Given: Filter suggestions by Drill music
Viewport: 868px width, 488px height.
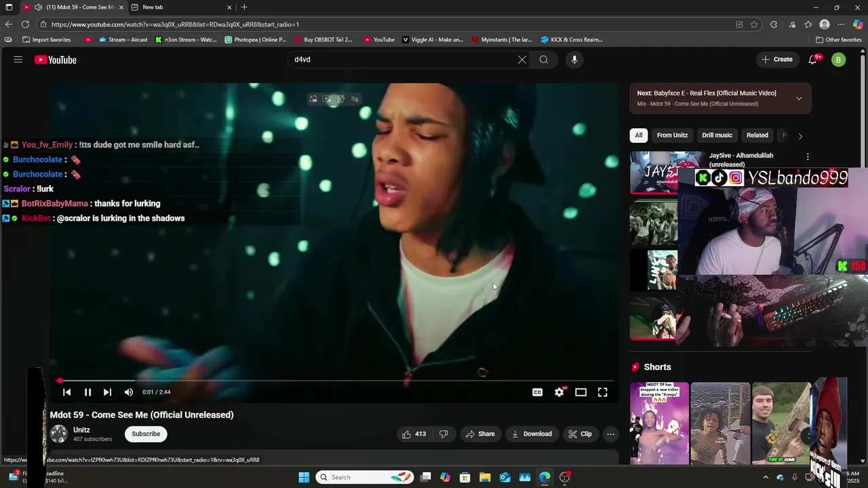Looking at the screenshot, I should [x=717, y=135].
